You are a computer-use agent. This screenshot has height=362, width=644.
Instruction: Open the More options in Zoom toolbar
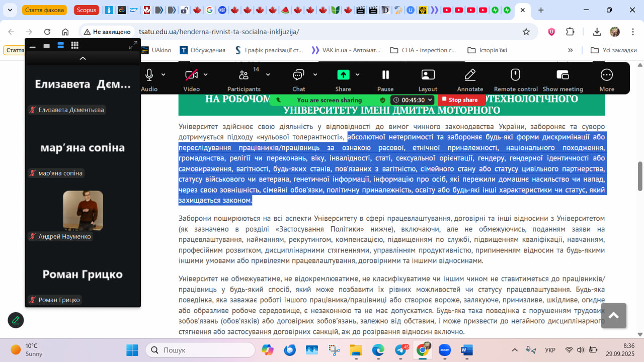[607, 75]
